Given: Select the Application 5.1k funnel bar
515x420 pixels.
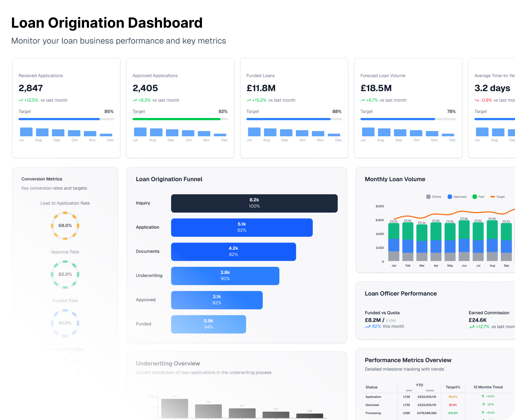Looking at the screenshot, I should [242, 228].
